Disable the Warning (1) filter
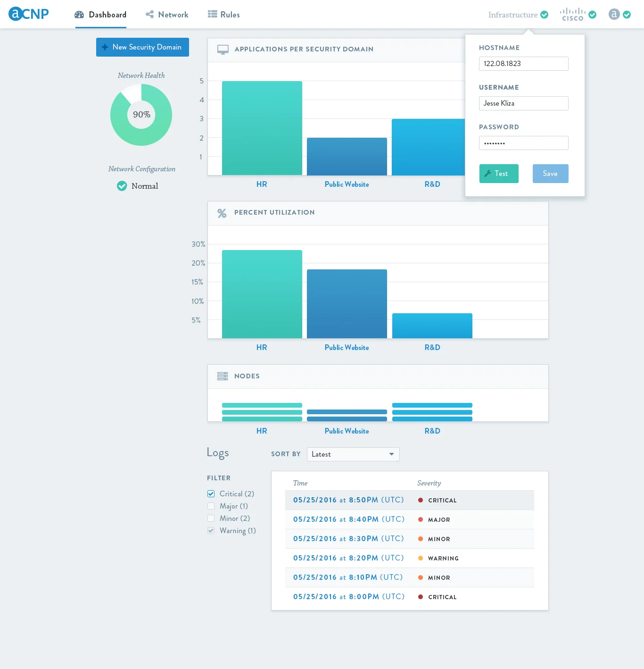Image resolution: width=644 pixels, height=669 pixels. pyautogui.click(x=211, y=530)
